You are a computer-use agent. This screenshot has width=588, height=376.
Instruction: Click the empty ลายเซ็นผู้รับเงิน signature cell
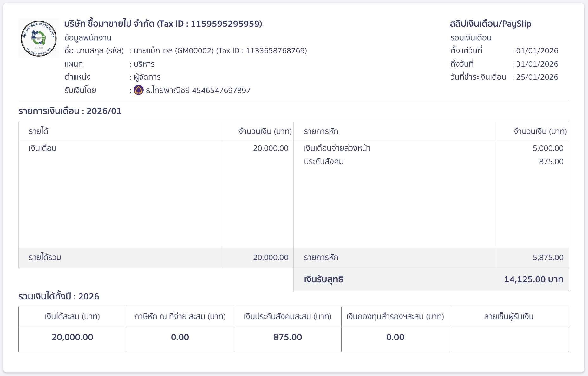509,339
